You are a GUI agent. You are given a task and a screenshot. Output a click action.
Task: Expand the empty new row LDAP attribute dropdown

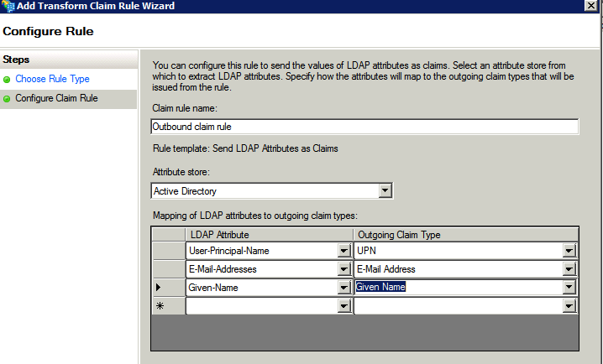click(x=344, y=307)
